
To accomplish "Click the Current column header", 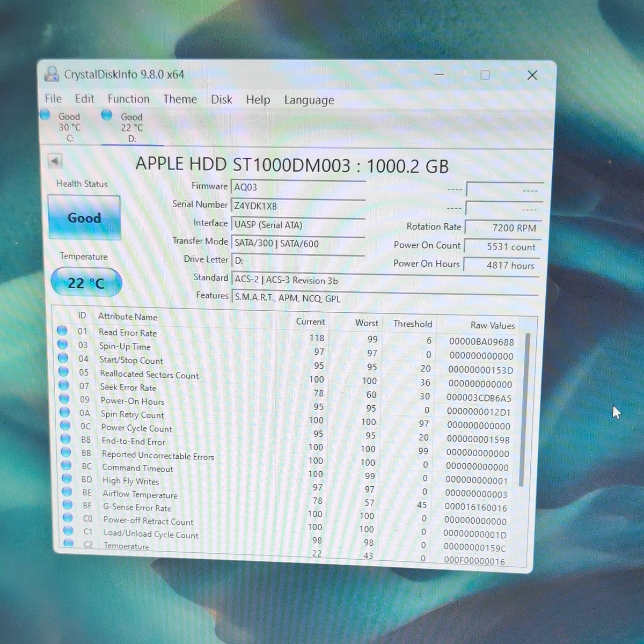I will pos(310,321).
